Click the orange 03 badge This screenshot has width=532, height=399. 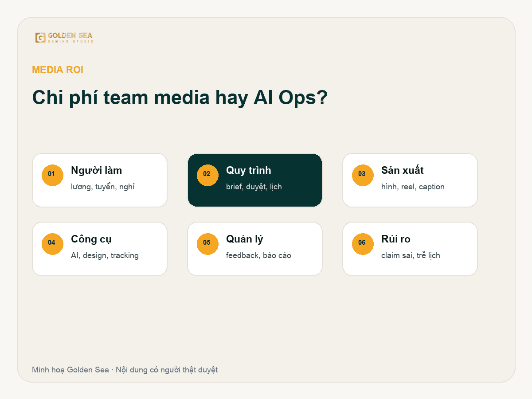(363, 175)
